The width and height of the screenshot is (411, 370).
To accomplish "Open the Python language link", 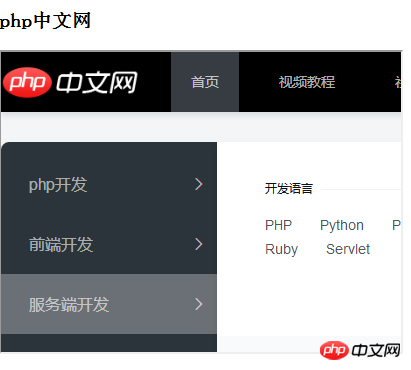I will pyautogui.click(x=342, y=226).
